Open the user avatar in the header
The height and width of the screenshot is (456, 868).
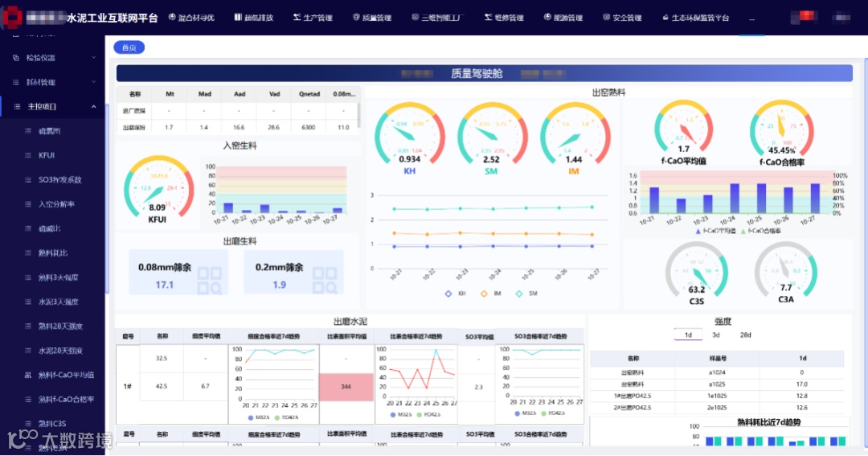(805, 17)
